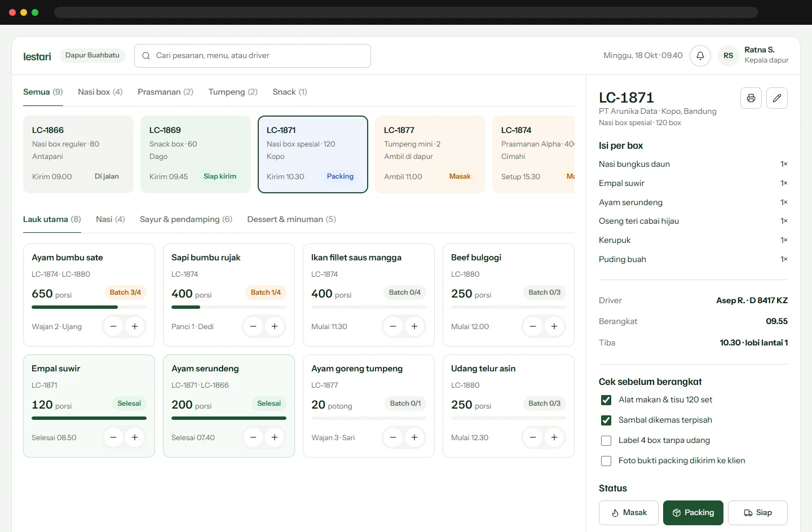Click Batch 3/4 badge on Ayam bumbu sate
Viewport: 812px width, 532px height.
(x=125, y=292)
